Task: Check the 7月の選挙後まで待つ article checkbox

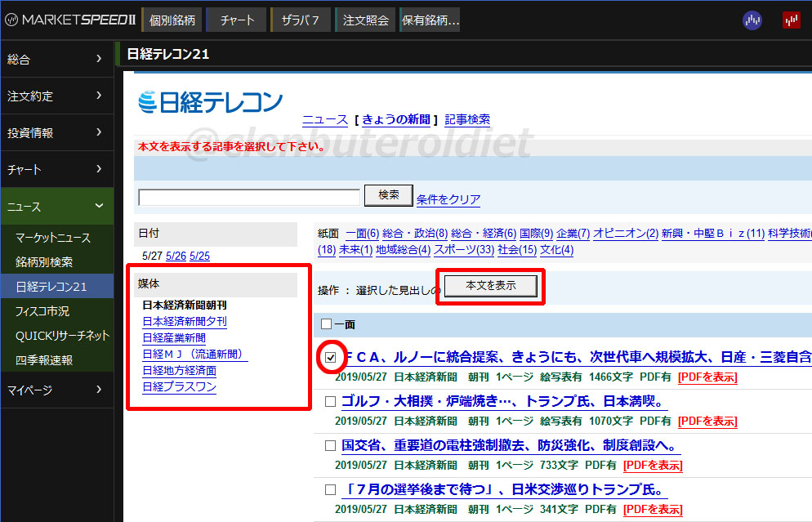Action: pyautogui.click(x=330, y=489)
